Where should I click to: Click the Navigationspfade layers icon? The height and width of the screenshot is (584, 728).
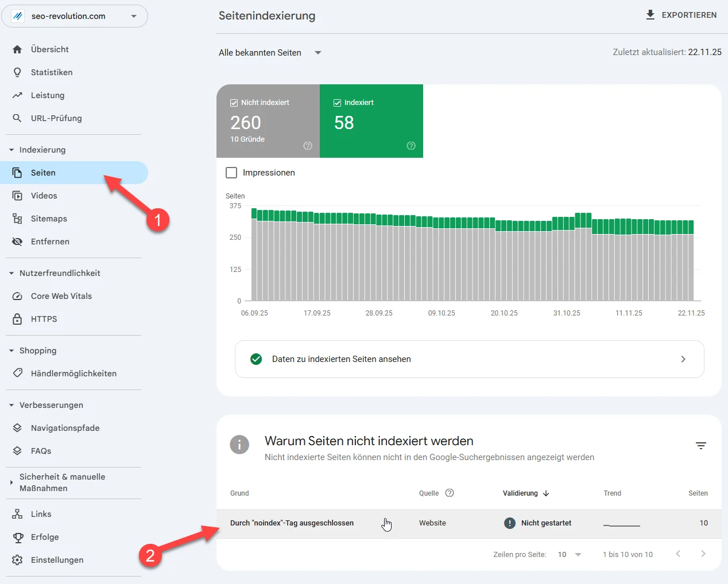pyautogui.click(x=17, y=428)
